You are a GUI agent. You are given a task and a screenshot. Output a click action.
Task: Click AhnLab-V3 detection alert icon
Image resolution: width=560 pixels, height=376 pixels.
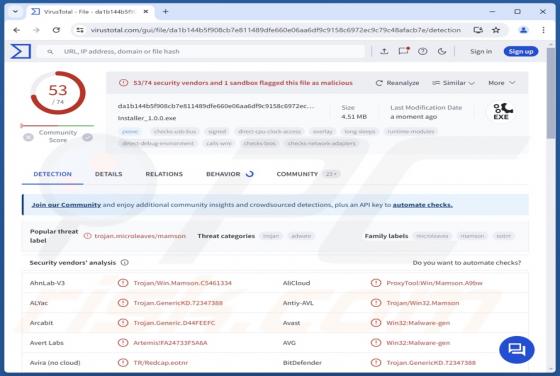[x=123, y=283]
